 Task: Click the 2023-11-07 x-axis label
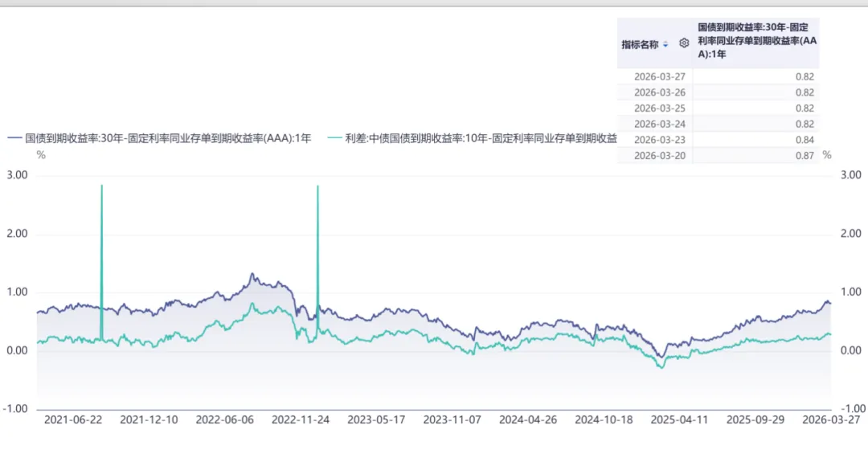coord(452,420)
